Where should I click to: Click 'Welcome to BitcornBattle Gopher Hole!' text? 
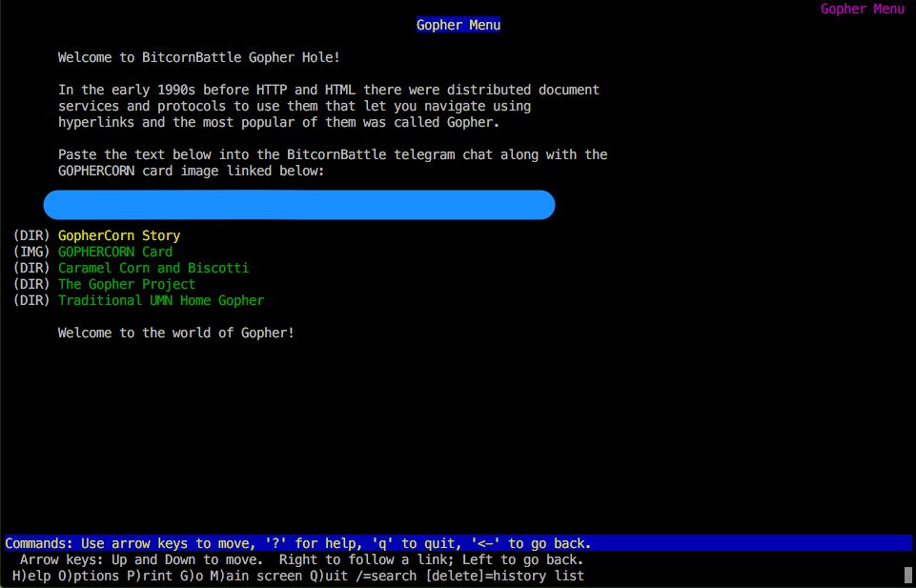199,58
